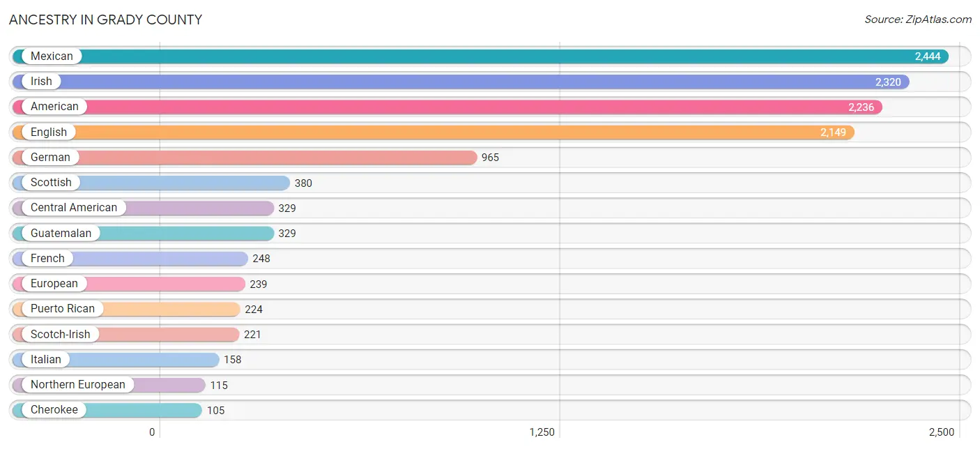Image resolution: width=980 pixels, height=449 pixels.
Task: Select the Scotch-Irish label
Action: point(61,335)
